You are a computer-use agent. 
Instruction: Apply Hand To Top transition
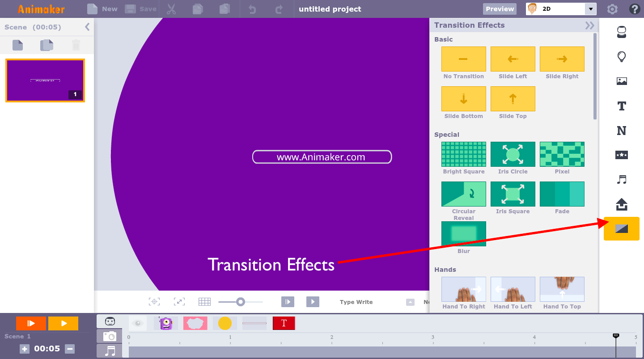click(x=562, y=289)
